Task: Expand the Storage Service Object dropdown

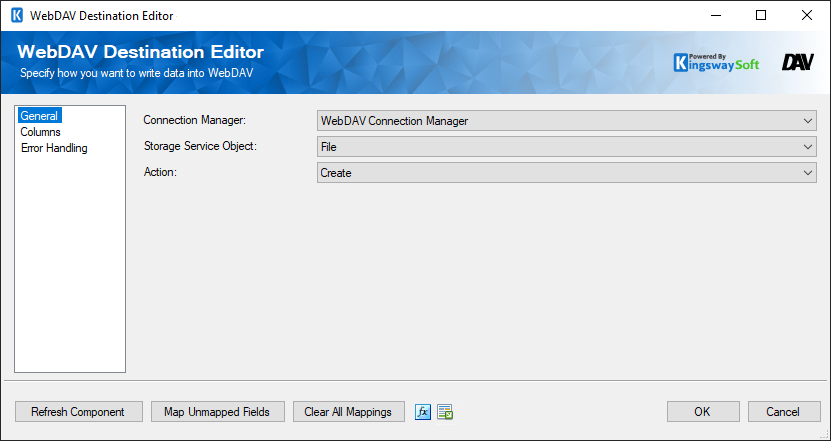Action: point(567,147)
